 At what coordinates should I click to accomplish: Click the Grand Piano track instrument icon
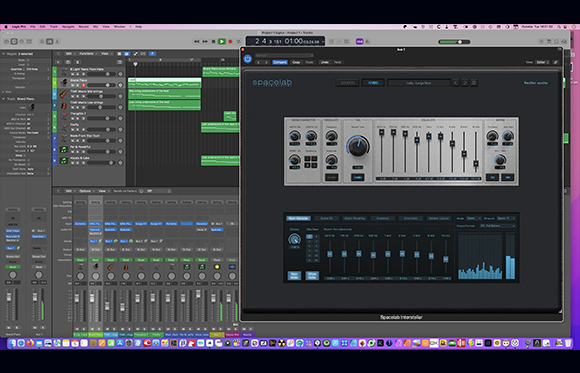pyautogui.click(x=64, y=82)
